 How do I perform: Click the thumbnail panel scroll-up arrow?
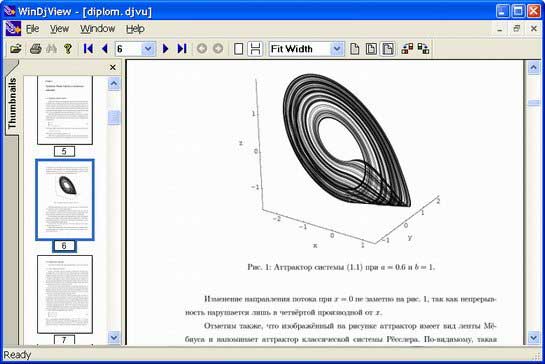[x=114, y=83]
